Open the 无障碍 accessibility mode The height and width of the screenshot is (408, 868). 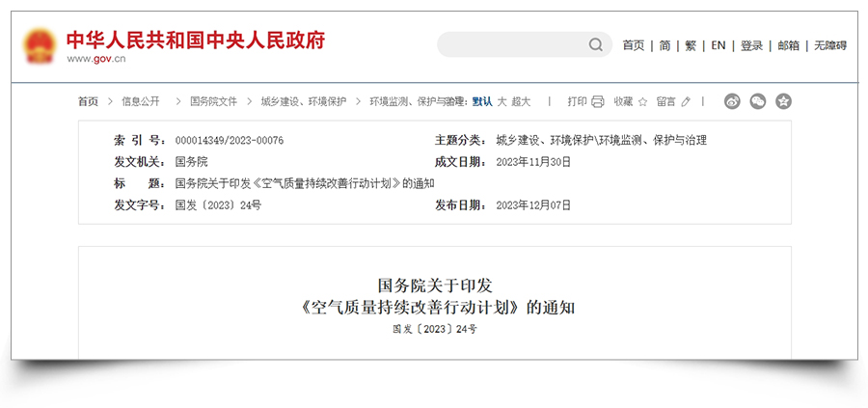point(829,45)
